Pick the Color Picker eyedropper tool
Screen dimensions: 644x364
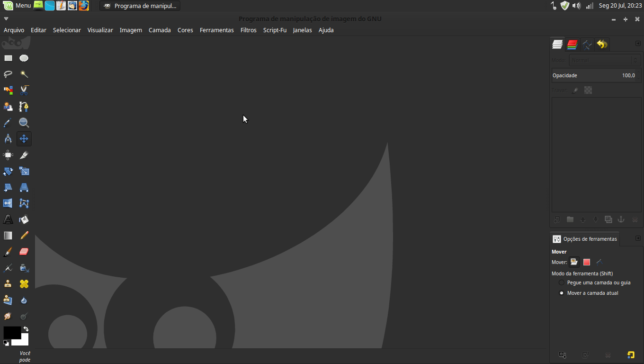pyautogui.click(x=8, y=123)
